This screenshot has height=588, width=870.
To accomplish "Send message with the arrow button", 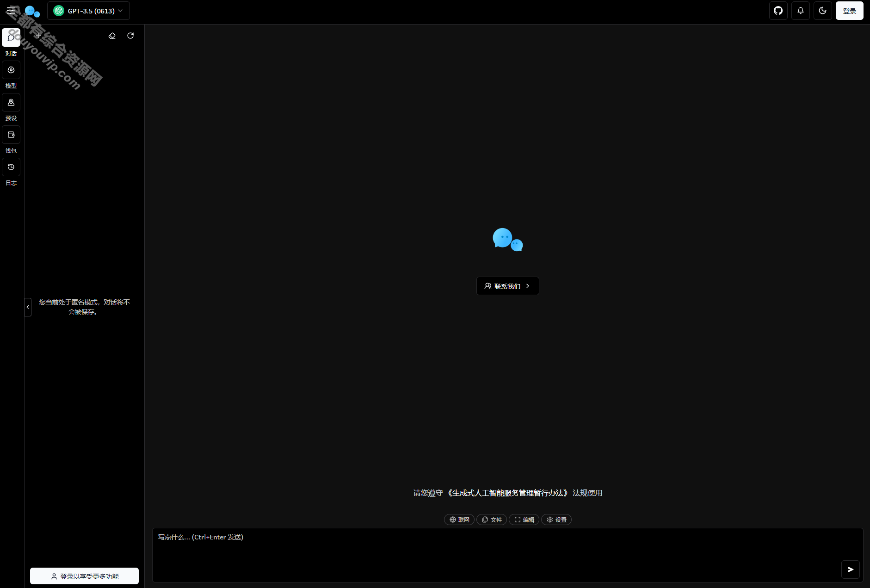I will click(x=850, y=569).
